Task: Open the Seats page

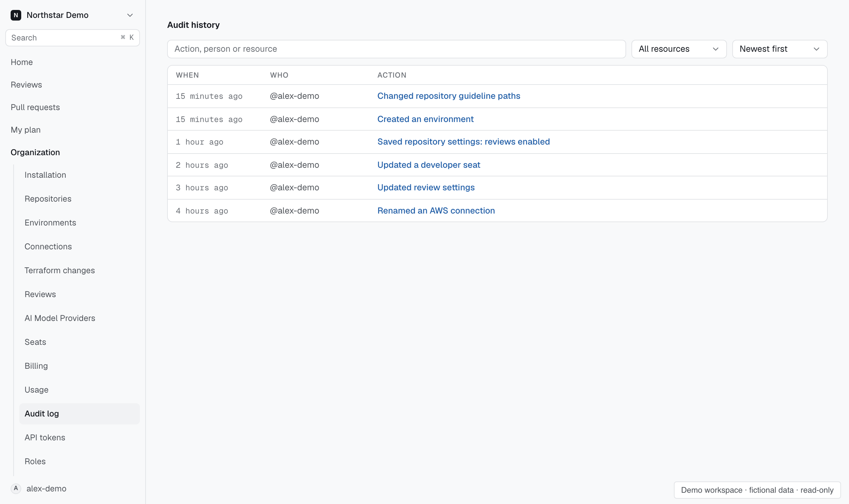Action: [x=35, y=342]
